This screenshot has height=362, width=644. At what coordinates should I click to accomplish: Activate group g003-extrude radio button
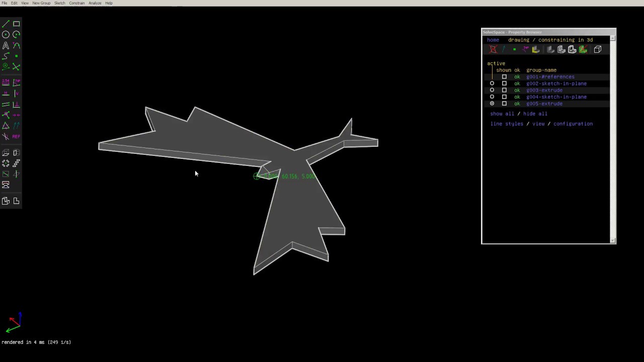coord(492,90)
